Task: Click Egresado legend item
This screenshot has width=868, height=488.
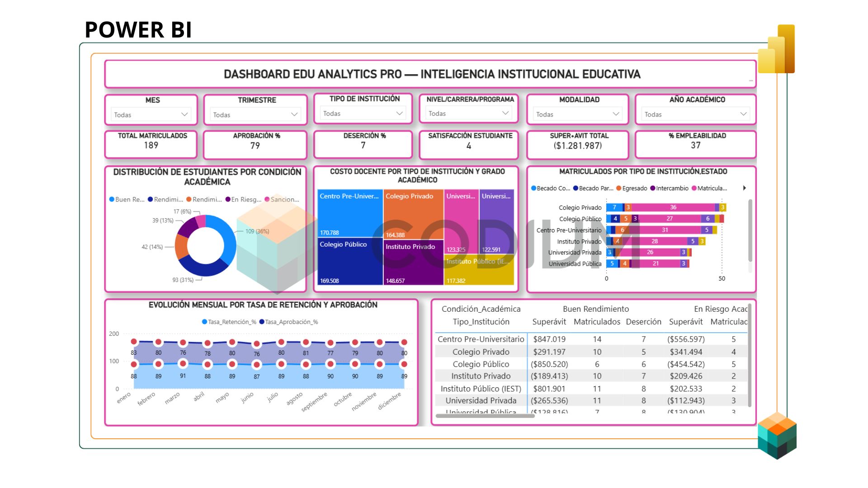Action: click(632, 188)
